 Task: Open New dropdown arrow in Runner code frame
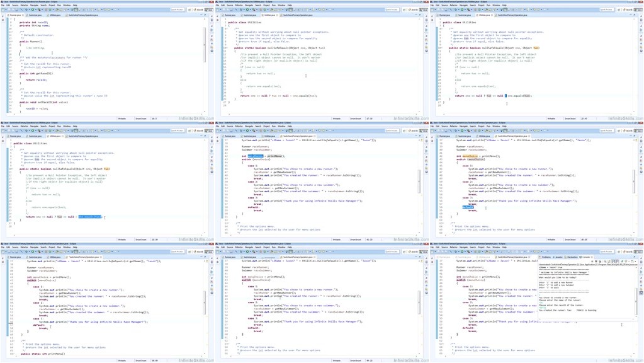click(x=6, y=9)
